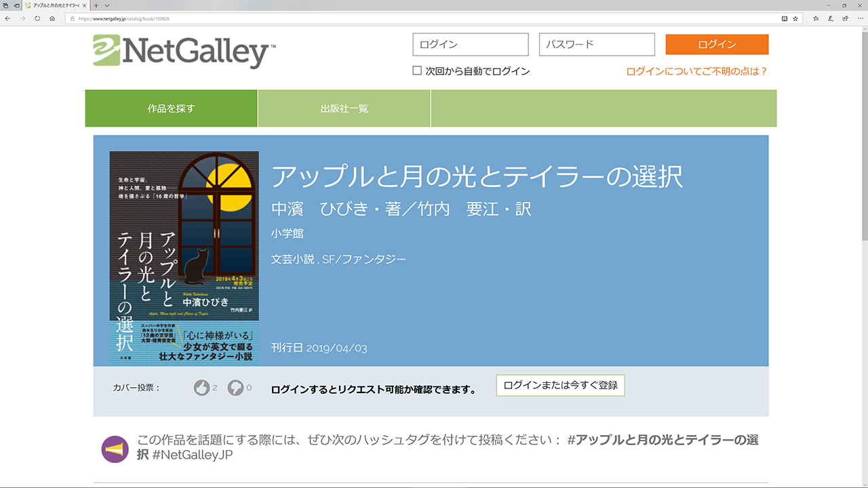Open the 出版社一覧 menu tab
The height and width of the screenshot is (488, 868).
344,108
